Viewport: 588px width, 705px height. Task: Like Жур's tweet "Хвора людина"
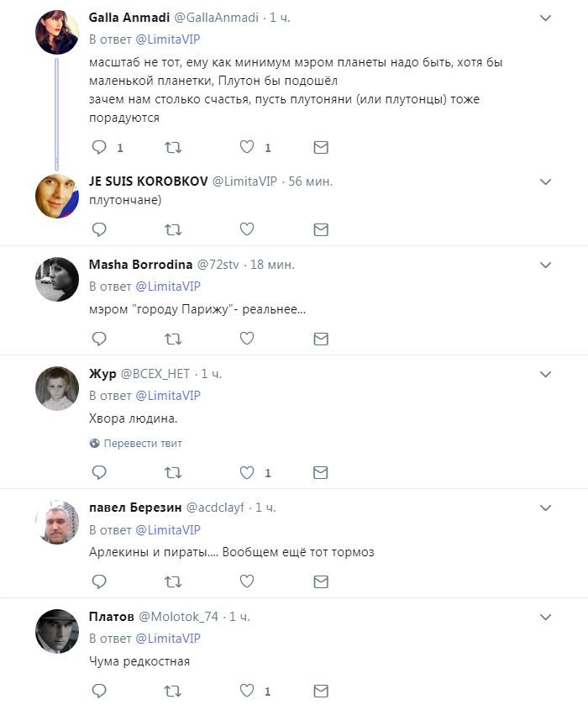tap(247, 472)
